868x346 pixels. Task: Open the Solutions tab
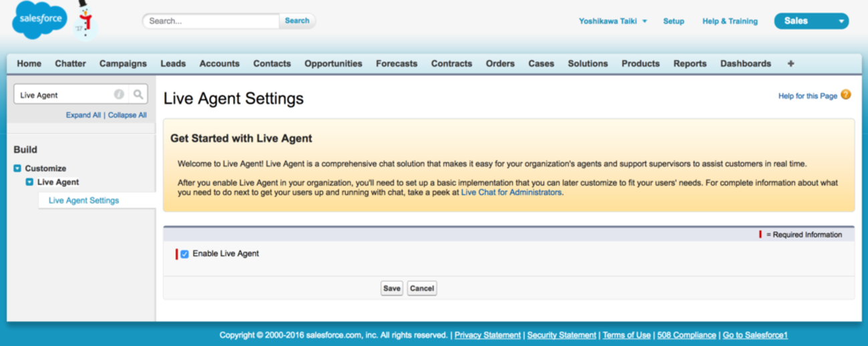(588, 63)
